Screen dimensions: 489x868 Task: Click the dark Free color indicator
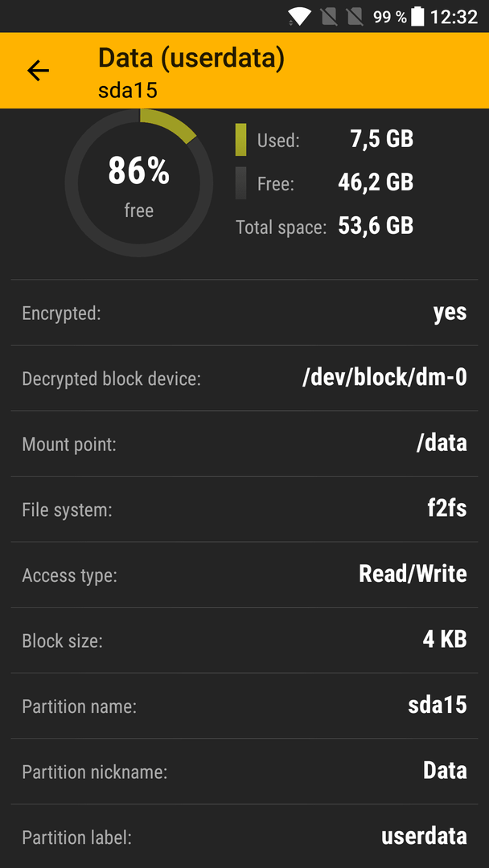click(241, 183)
